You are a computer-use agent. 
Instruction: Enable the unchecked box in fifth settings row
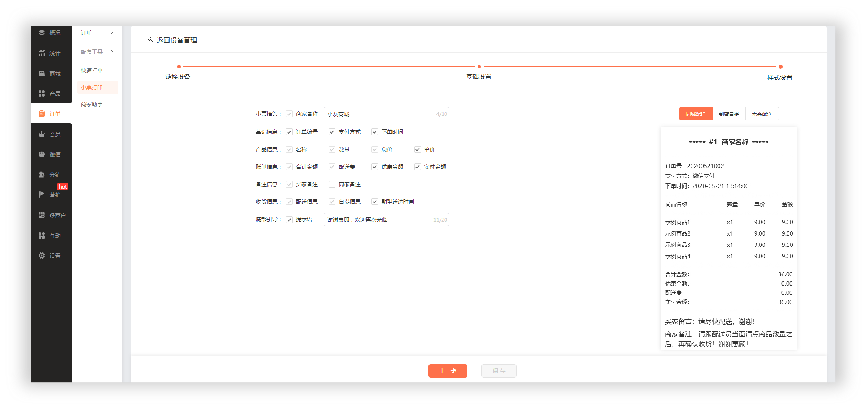(x=331, y=184)
